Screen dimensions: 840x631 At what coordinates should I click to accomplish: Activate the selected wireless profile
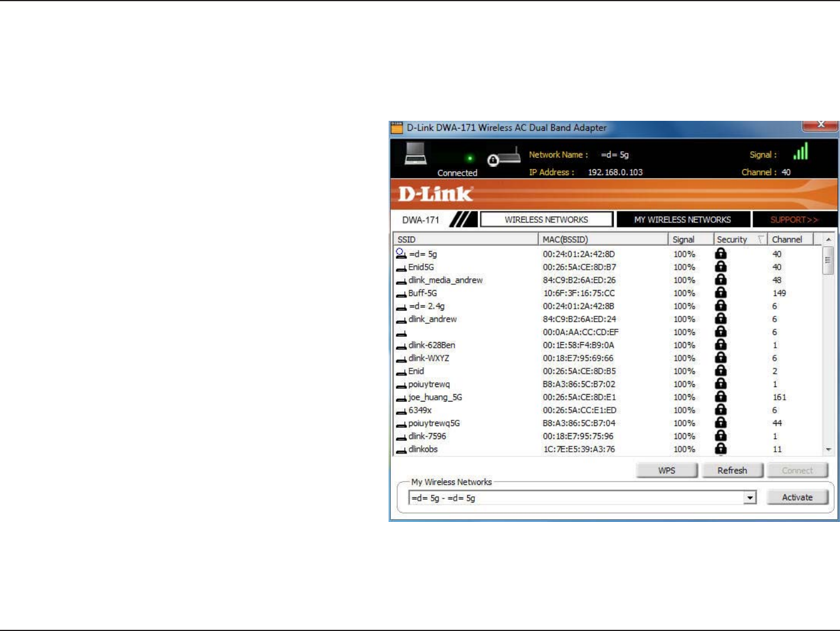coord(797,497)
